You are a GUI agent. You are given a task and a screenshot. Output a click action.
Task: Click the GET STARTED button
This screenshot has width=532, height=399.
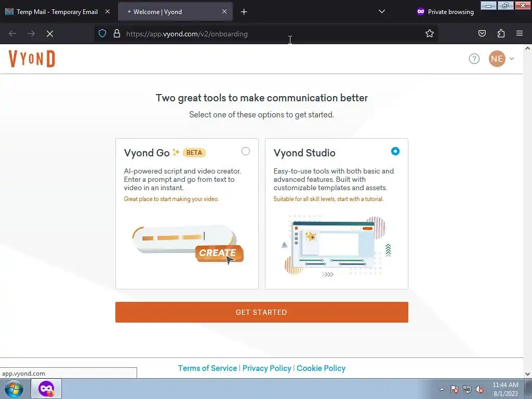coord(262,312)
